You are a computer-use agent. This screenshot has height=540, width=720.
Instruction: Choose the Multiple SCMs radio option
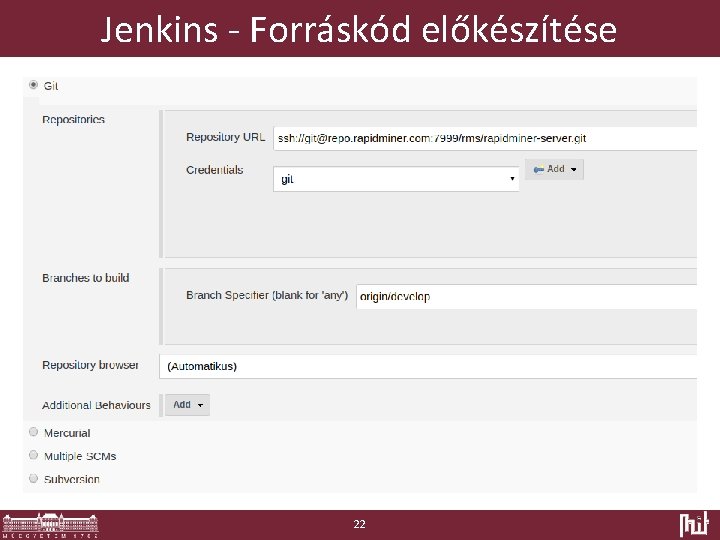tap(34, 455)
